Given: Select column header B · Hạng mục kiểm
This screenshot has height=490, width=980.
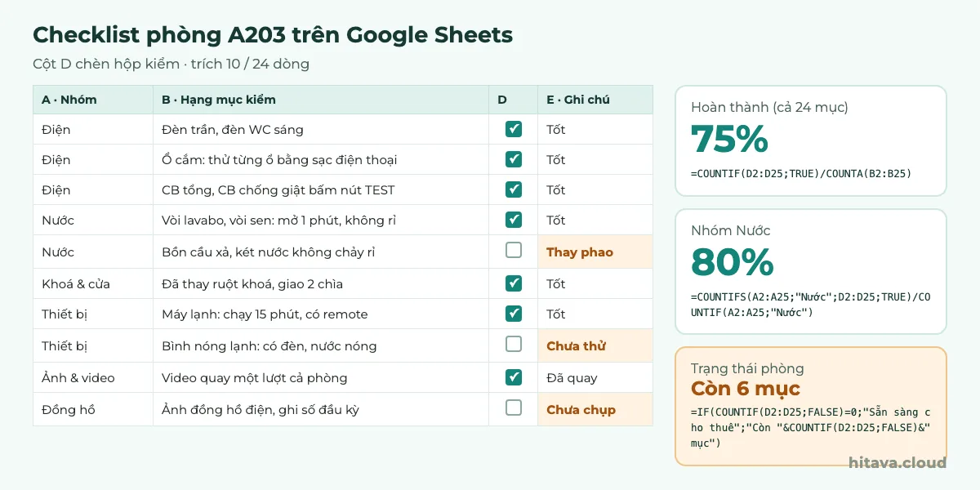Looking at the screenshot, I should pos(321,100).
